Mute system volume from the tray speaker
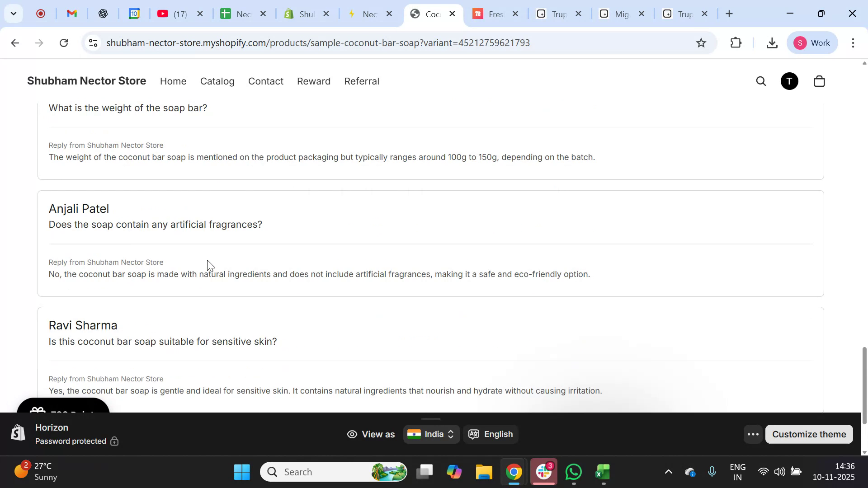The image size is (868, 488). coord(780,471)
